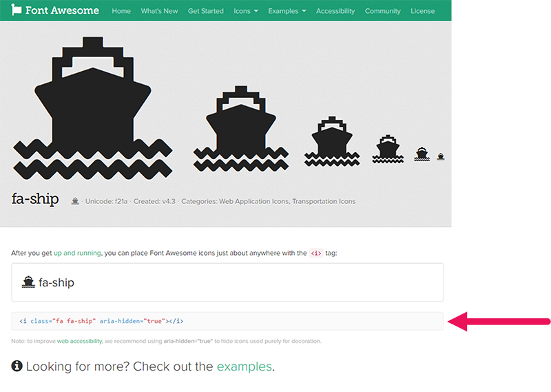
Task: Expand the Examples dropdown menu
Action: pyautogui.click(x=287, y=11)
